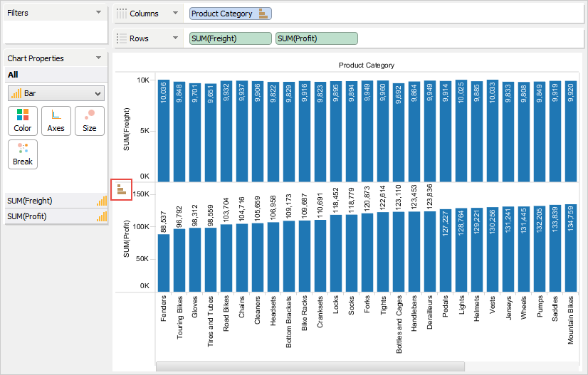Click the Derailleurs category label
Screen dimensions: 588x375
coord(430,313)
